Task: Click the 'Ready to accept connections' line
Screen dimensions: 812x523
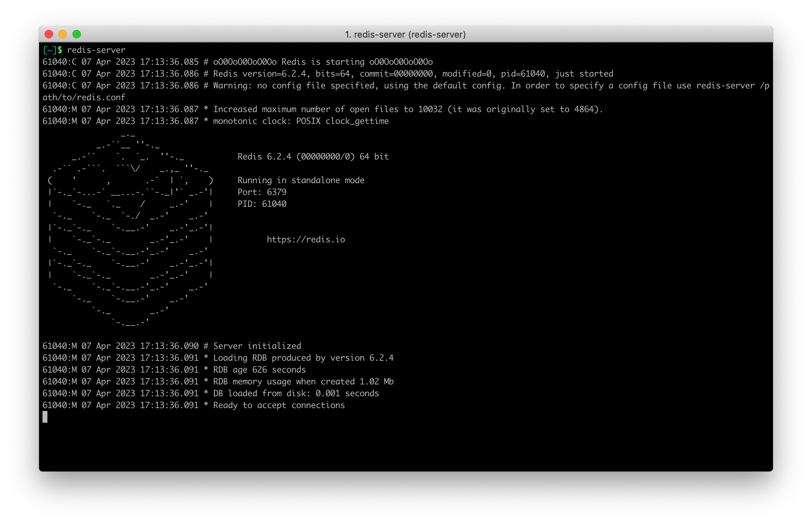Action: [x=279, y=405]
